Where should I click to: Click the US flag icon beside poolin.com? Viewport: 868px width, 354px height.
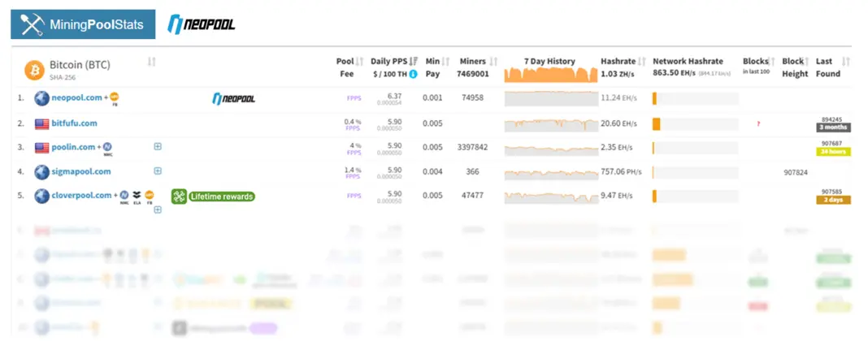pyautogui.click(x=42, y=148)
